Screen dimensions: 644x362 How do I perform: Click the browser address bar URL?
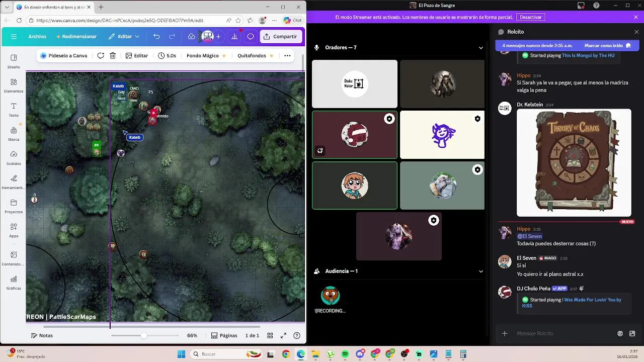pyautogui.click(x=120, y=21)
